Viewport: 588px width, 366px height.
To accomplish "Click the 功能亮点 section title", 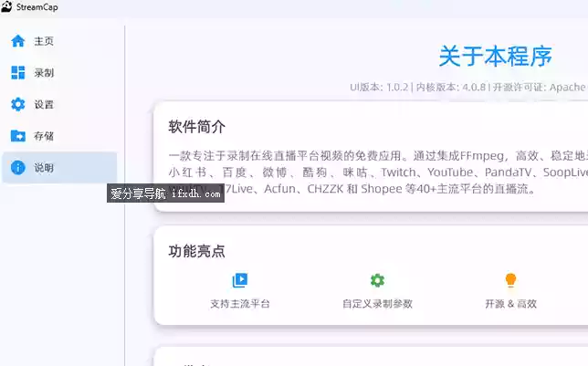I will pos(197,251).
